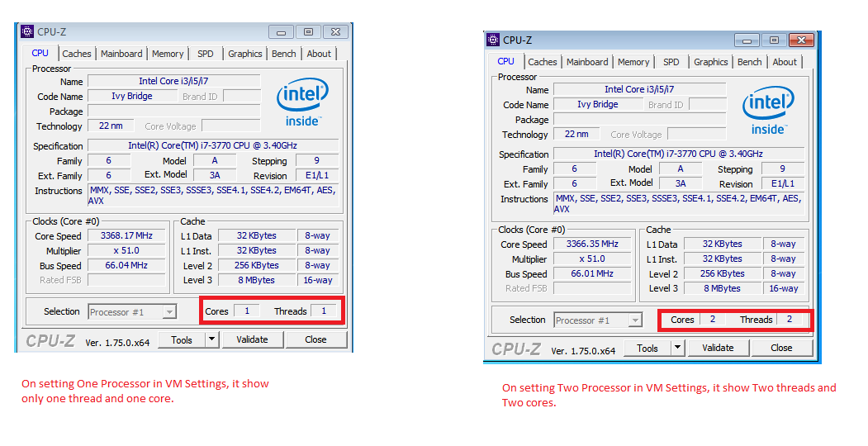Show Graphics tab in left window
This screenshot has width=868, height=446.
pyautogui.click(x=244, y=54)
